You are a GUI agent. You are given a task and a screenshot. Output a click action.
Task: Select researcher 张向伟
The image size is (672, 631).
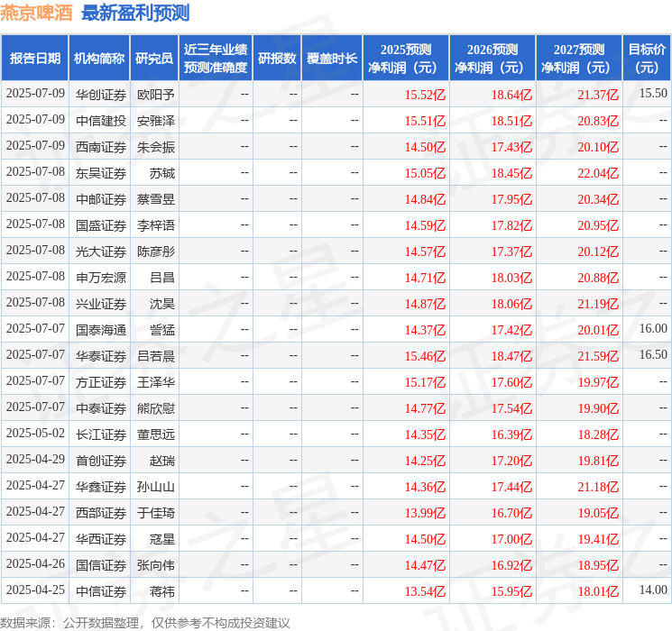(156, 565)
